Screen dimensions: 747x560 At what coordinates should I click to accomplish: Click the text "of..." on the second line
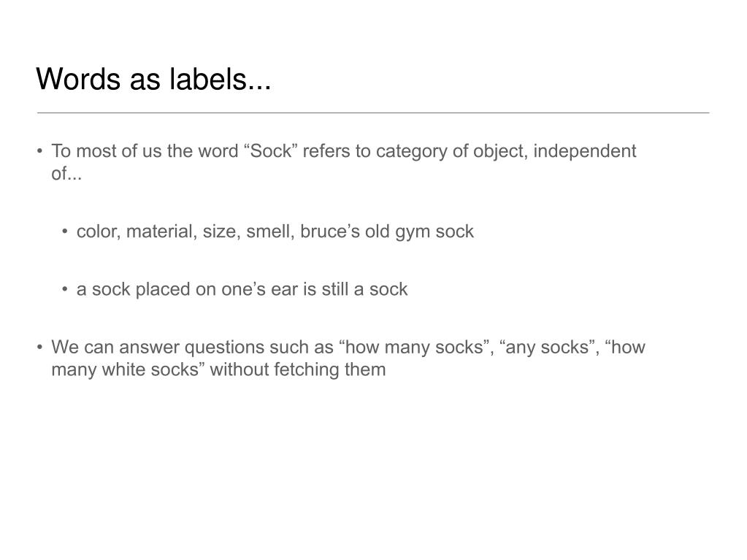[x=66, y=174]
